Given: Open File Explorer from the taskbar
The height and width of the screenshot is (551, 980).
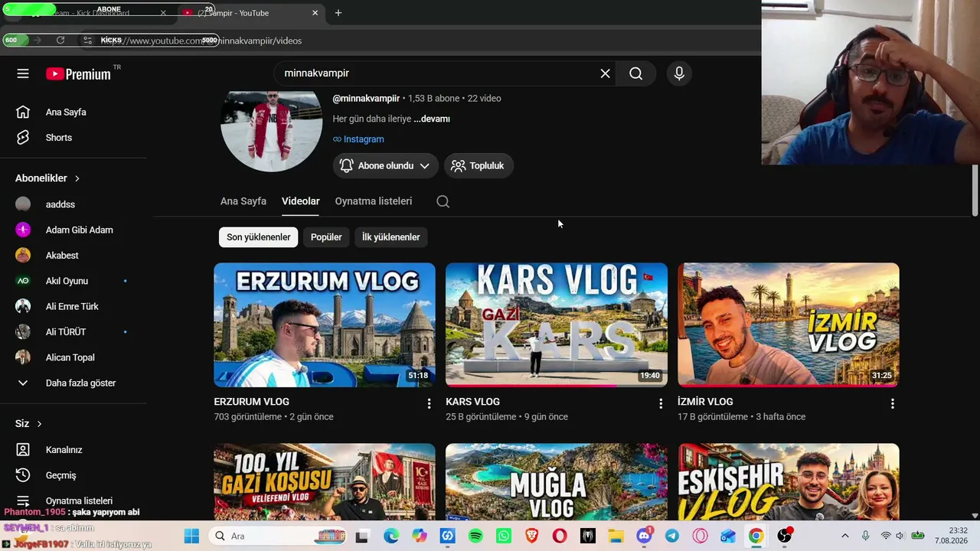Looking at the screenshot, I should 616,536.
